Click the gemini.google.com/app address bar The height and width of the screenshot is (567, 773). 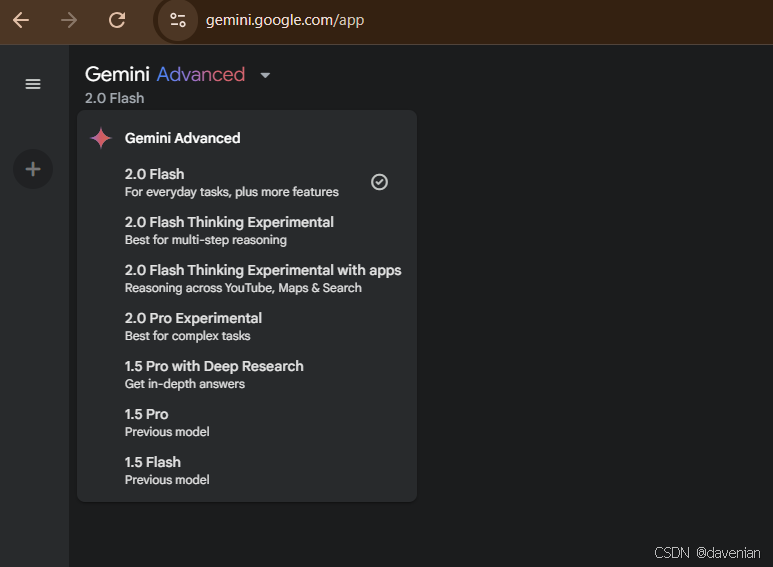point(284,20)
